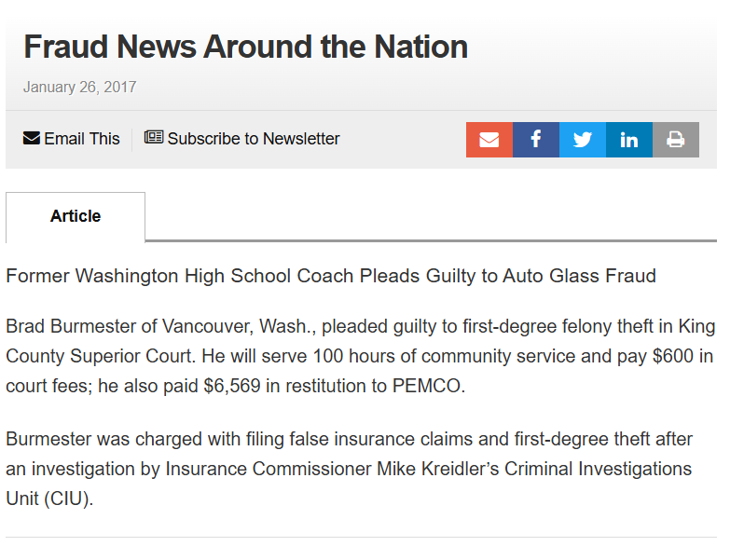Click the newspaper icon beside Subscribe to Newsletter

pos(154,137)
